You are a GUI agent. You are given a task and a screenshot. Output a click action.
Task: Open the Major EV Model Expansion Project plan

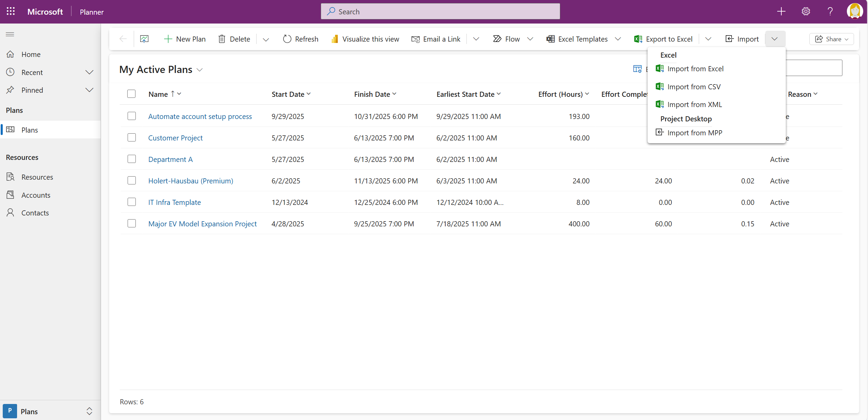point(202,224)
